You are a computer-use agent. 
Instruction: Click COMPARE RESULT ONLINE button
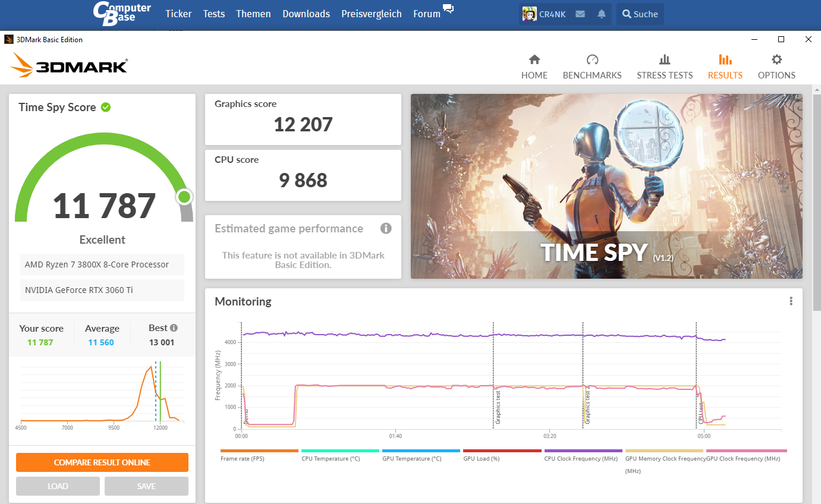[102, 462]
